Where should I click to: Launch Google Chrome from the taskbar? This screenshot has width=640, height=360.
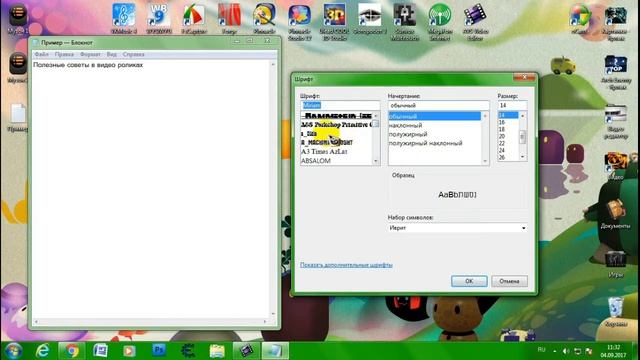(72, 351)
